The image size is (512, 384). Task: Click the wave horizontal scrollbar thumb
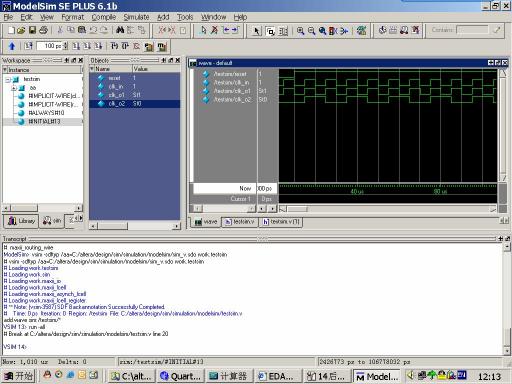(x=297, y=209)
